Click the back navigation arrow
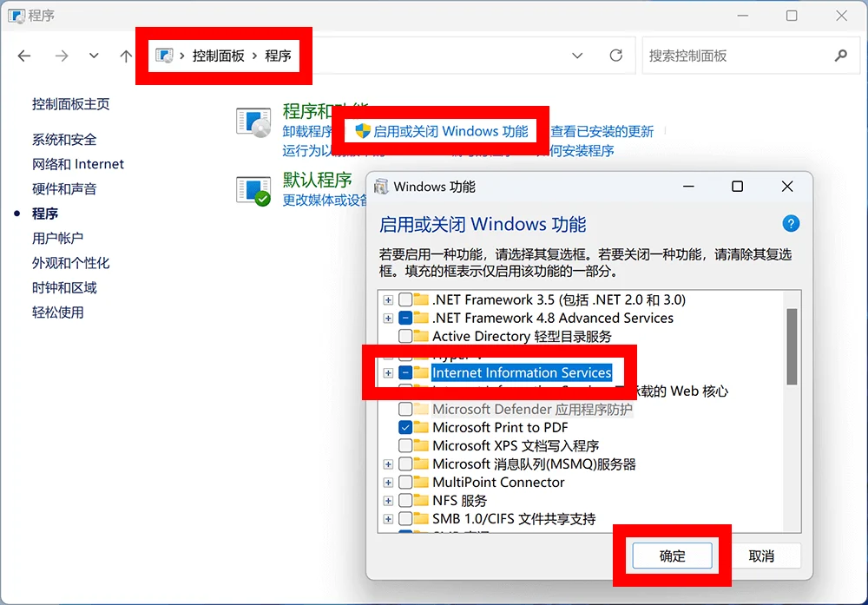868x605 pixels. point(24,56)
